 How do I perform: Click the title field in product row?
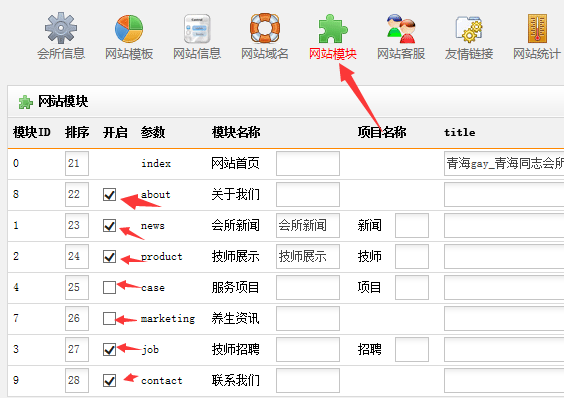pyautogui.click(x=504, y=256)
